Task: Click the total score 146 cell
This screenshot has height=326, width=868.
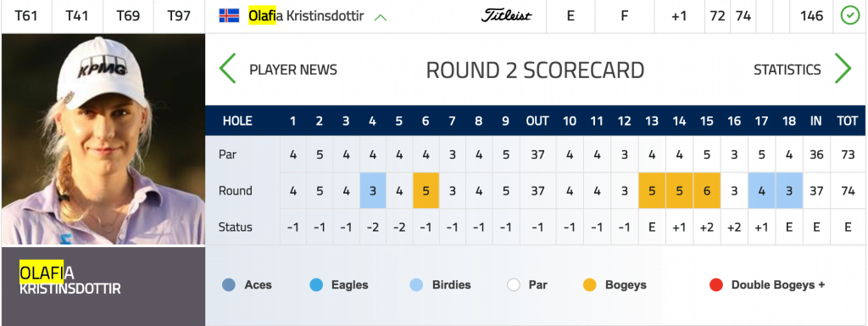Action: point(811,16)
